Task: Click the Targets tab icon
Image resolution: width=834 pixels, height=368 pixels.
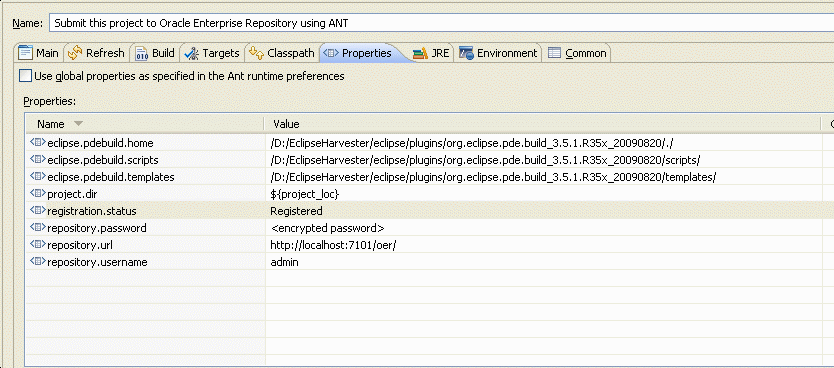Action: click(x=191, y=53)
